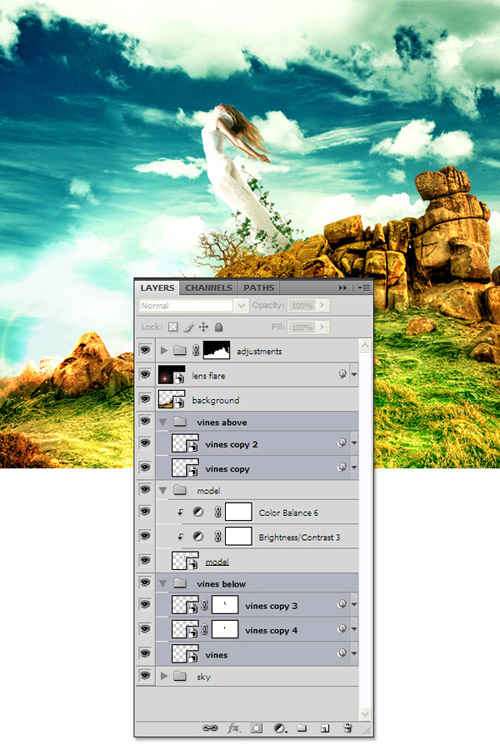
Task: Lock transparent pixels icon
Action: pos(173,327)
